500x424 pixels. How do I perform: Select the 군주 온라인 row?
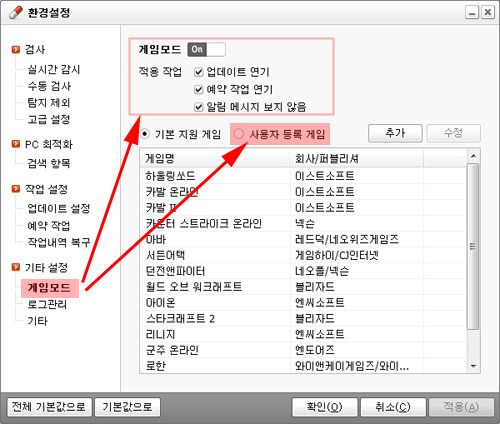303,350
